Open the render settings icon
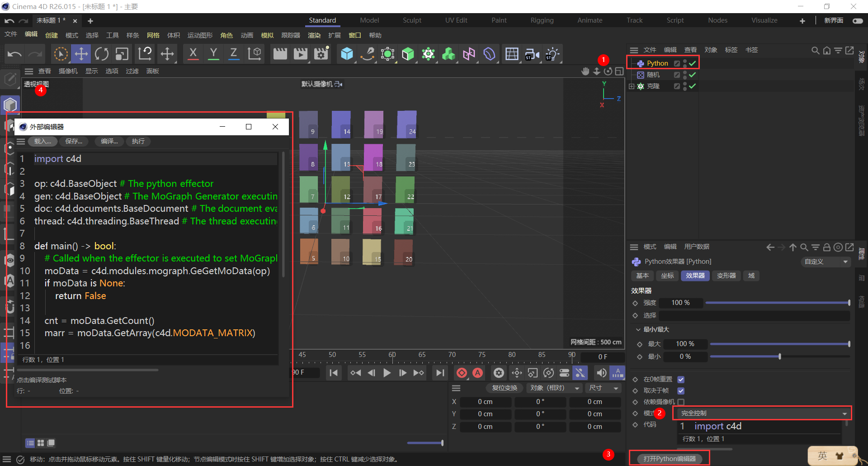Screen dimensions: 868x466 [x=321, y=54]
